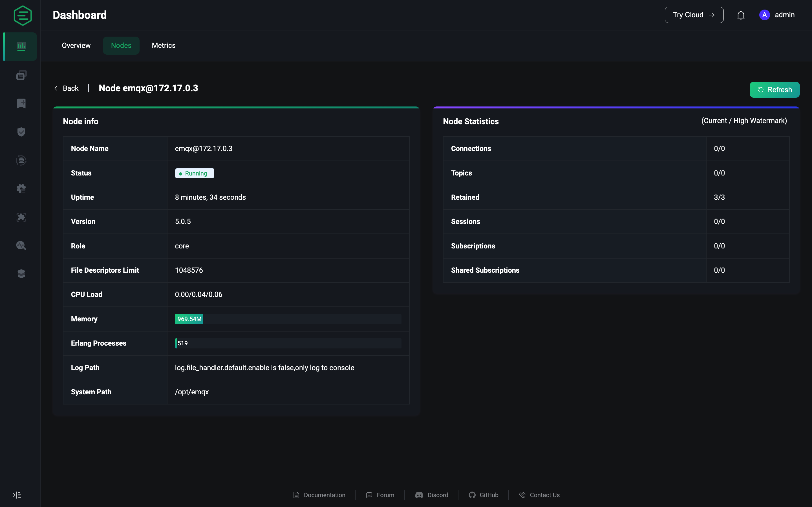Open Diagnose via the magnifier waveform icon
812x507 pixels.
click(x=21, y=245)
